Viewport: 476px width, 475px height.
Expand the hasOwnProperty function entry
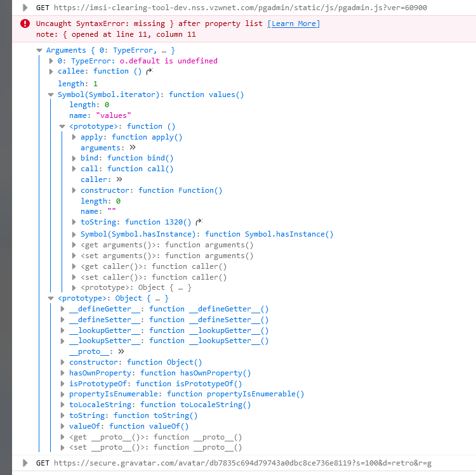(63, 373)
